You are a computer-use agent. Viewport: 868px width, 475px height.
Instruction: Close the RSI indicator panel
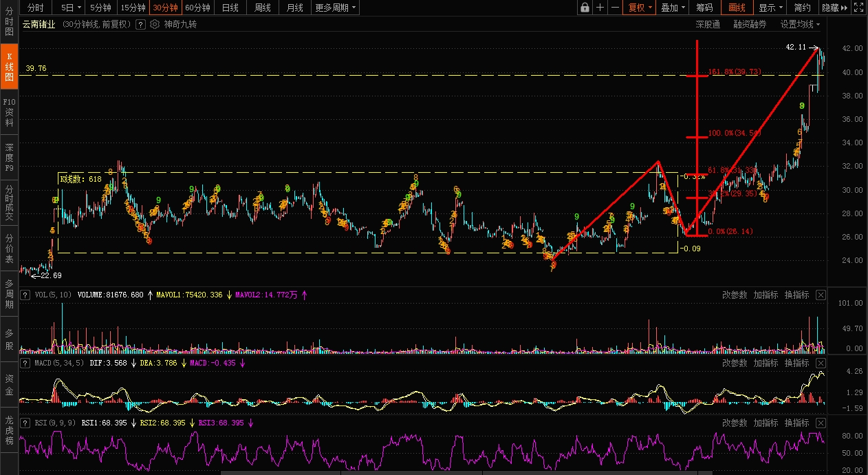click(x=821, y=423)
